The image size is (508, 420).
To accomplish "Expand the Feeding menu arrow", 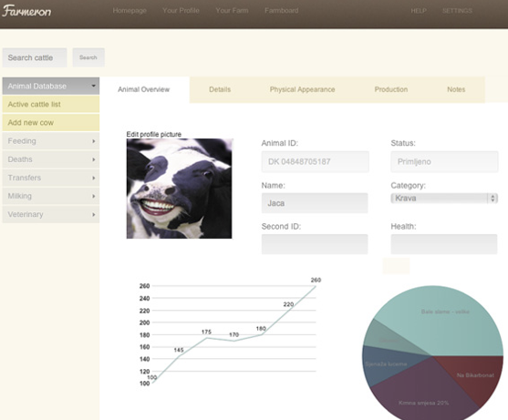I will tap(93, 141).
